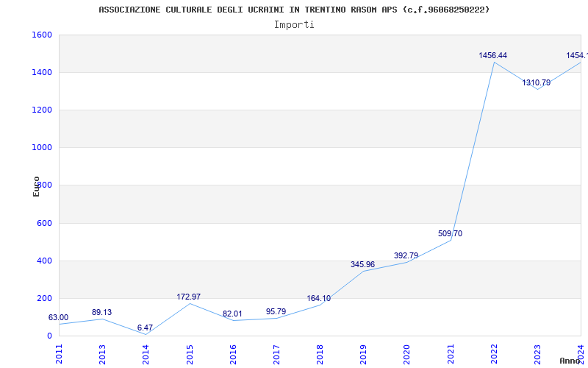Click the x-axis year 2022
The width and height of the screenshot is (588, 368).
494,354
